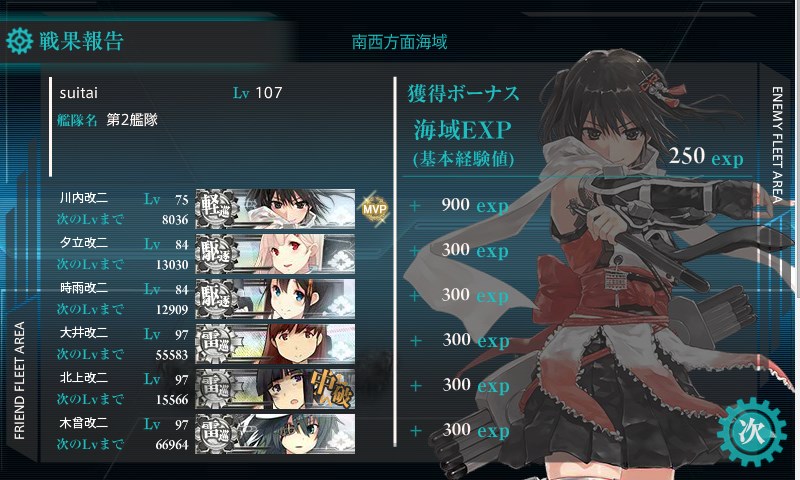
Task: Click 大井改二 portrait banner
Action: coord(276,343)
